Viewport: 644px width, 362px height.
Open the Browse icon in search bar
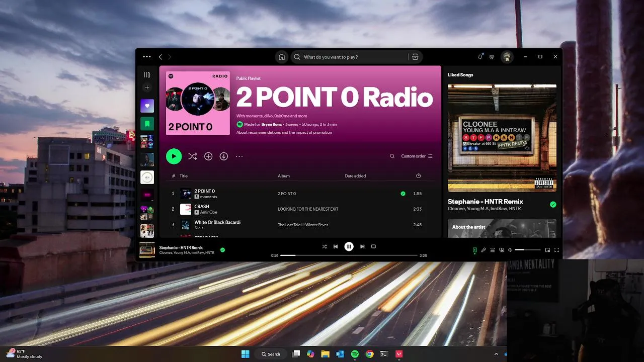coord(415,57)
